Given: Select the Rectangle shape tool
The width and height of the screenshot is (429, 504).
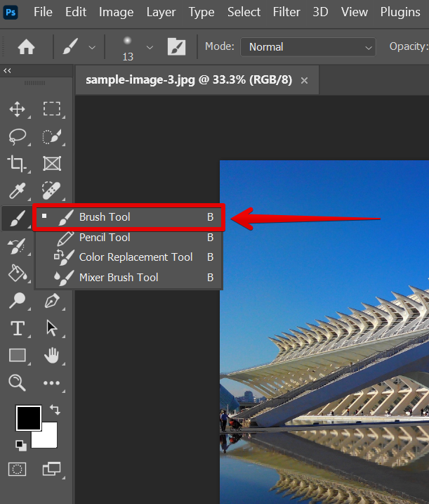Looking at the screenshot, I should pos(17,356).
